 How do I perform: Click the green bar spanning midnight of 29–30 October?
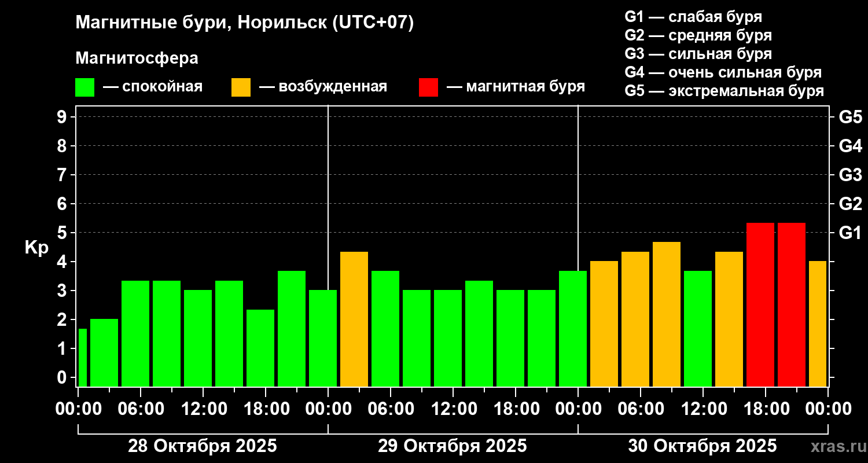[x=573, y=329]
